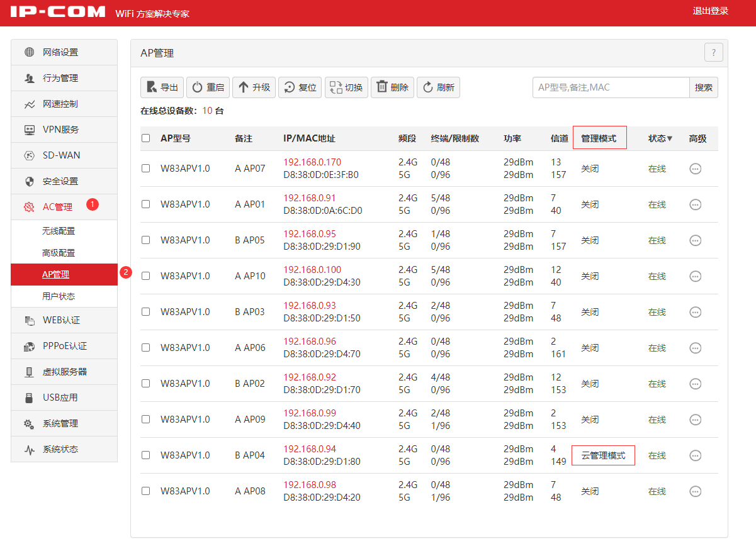The height and width of the screenshot is (556, 756).
Task: Check the box for B AP05
Action: (x=146, y=240)
